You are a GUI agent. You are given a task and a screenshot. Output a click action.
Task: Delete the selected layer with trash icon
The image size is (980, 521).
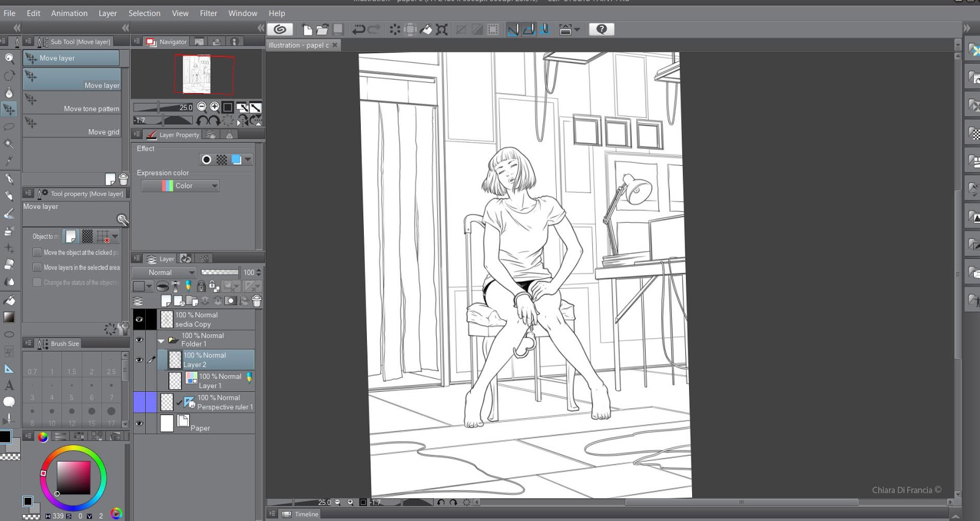tap(257, 301)
